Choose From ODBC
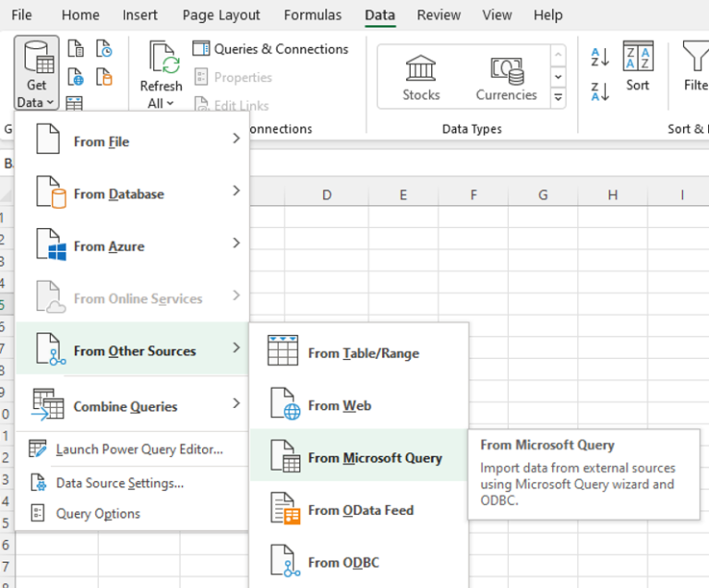This screenshot has height=588, width=709. 359,560
